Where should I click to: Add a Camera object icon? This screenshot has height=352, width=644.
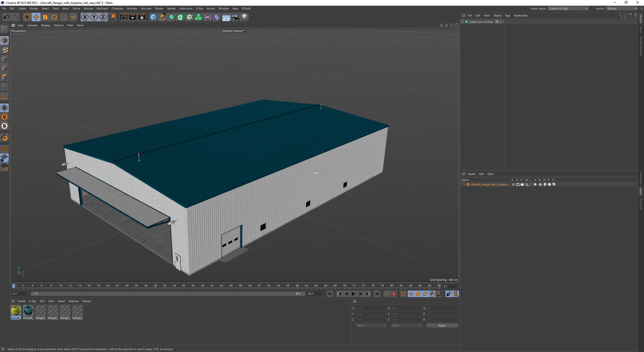tap(235, 17)
